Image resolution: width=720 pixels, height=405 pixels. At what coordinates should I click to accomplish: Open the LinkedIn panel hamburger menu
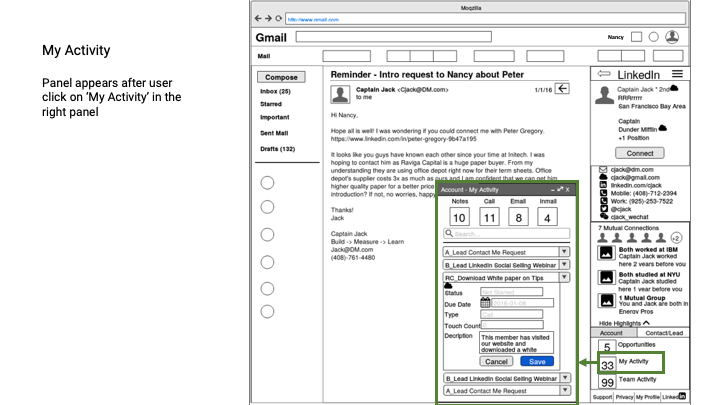point(677,75)
